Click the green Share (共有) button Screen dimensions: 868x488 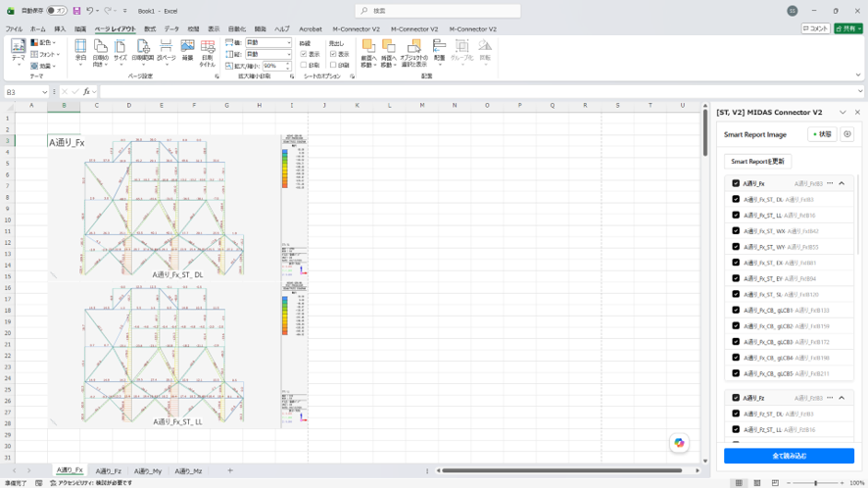848,28
